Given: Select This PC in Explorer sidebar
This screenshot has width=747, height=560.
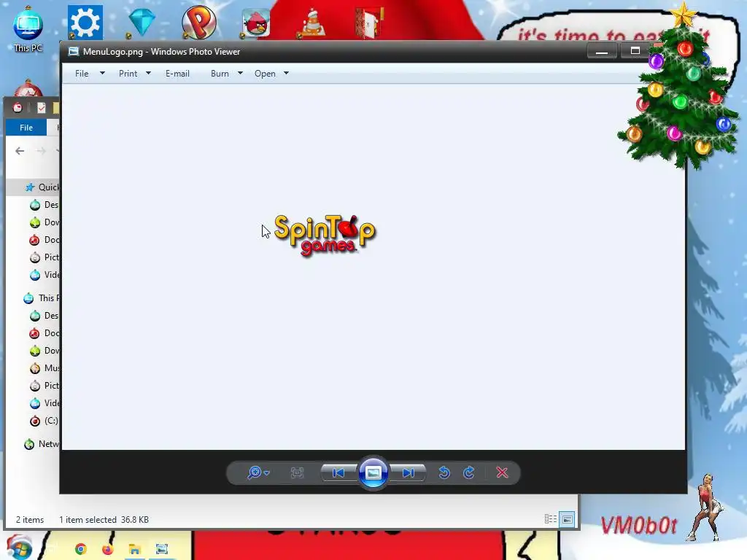Looking at the screenshot, I should point(41,298).
